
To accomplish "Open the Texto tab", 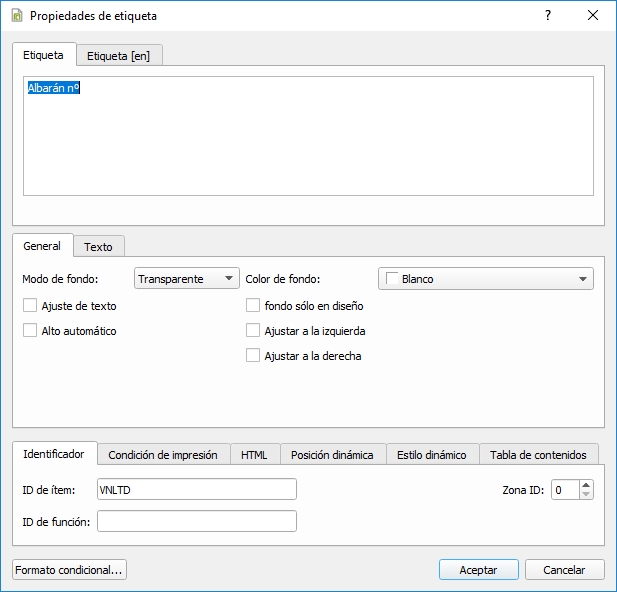I will pyautogui.click(x=98, y=246).
